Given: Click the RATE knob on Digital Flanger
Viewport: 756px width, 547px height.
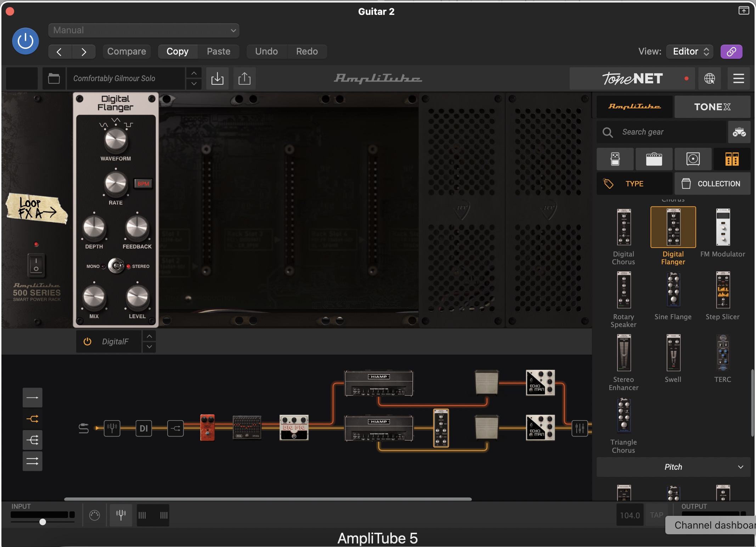Looking at the screenshot, I should (x=115, y=184).
